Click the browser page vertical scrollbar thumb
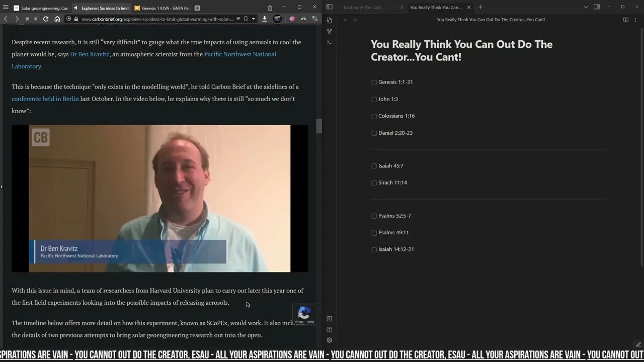The height and width of the screenshot is (362, 644). (x=318, y=126)
